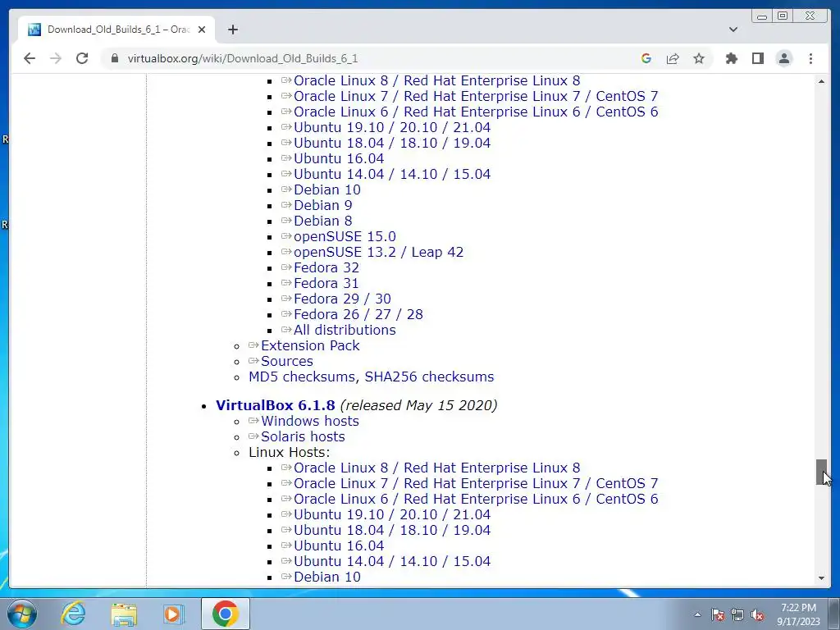This screenshot has height=630, width=840.
Task: Click the VirtualBox 6.1.8 heading text
Action: 276,405
